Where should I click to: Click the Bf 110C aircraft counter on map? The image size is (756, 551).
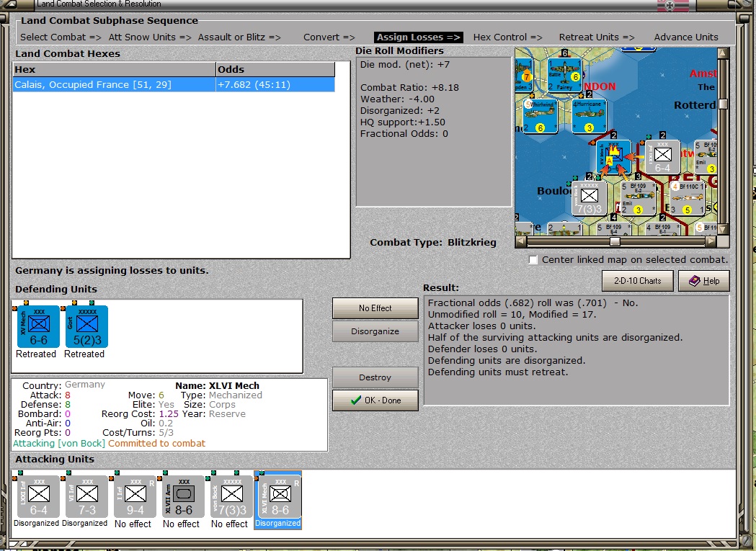(688, 198)
